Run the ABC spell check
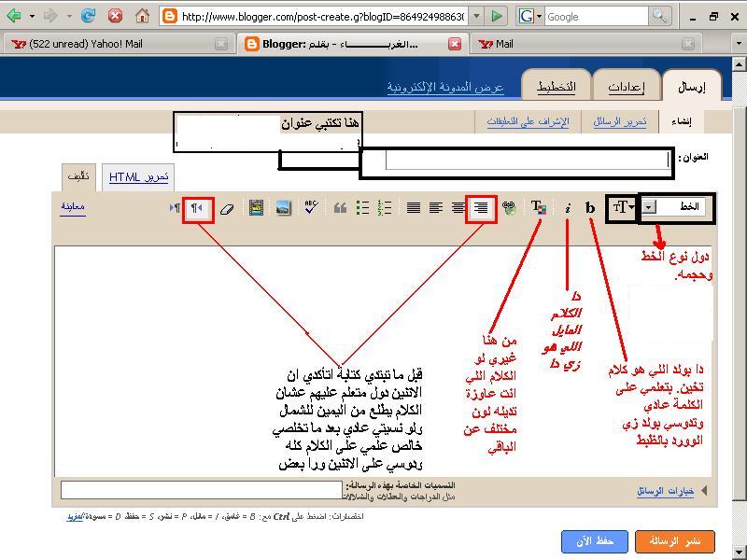 click(311, 207)
